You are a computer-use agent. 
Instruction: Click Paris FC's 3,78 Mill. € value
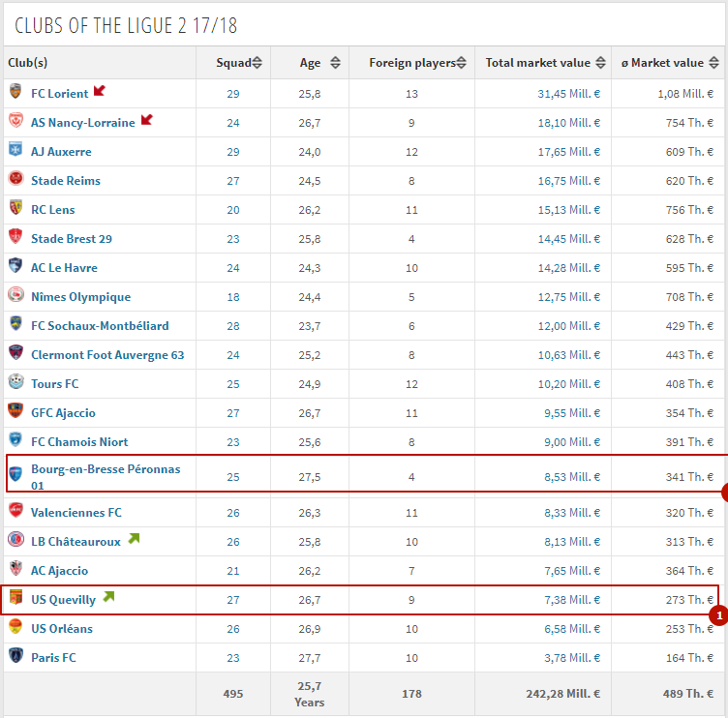(572, 658)
